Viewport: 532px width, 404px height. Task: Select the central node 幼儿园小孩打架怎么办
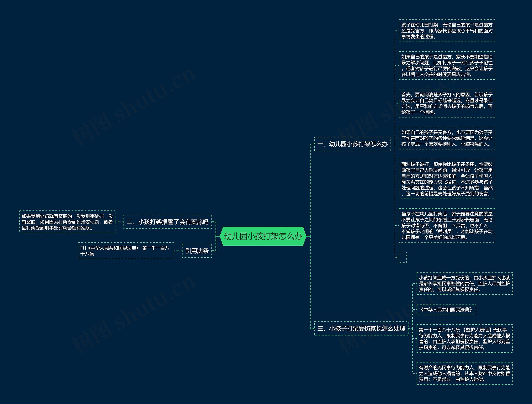click(263, 236)
